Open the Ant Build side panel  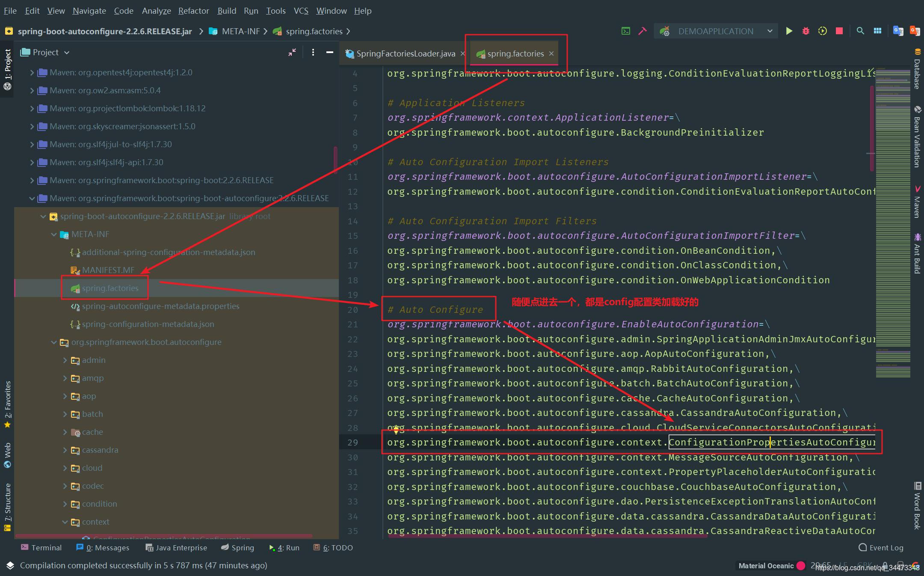coord(917,253)
